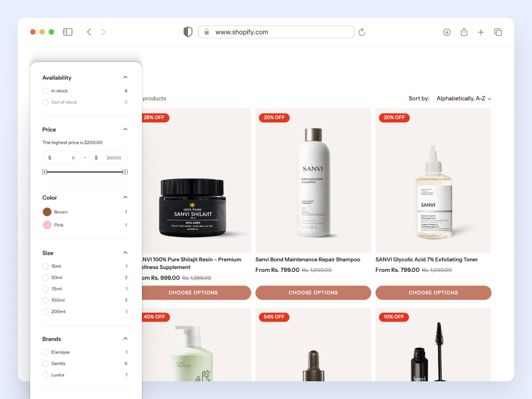This screenshot has height=399, width=532.
Task: Open the Sort by dropdown
Action: (464, 98)
